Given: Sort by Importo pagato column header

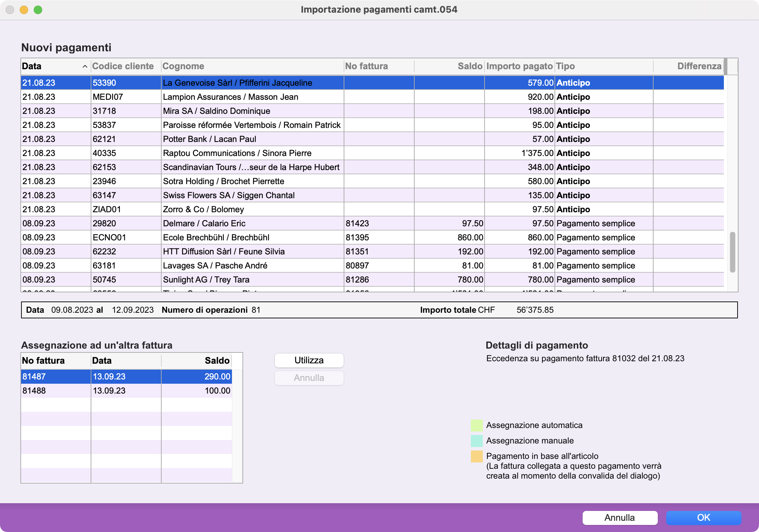Looking at the screenshot, I should click(519, 66).
